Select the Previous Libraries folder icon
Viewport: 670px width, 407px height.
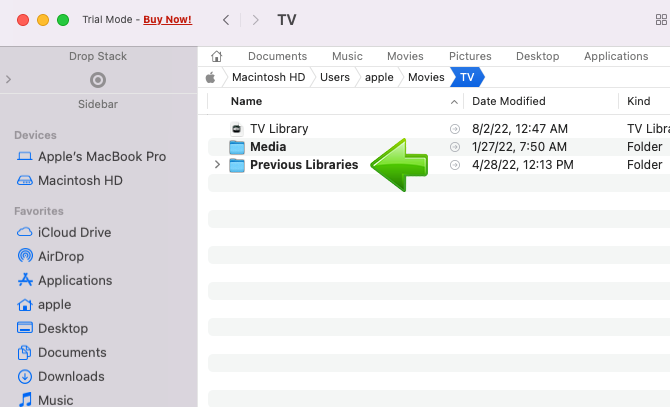(237, 165)
